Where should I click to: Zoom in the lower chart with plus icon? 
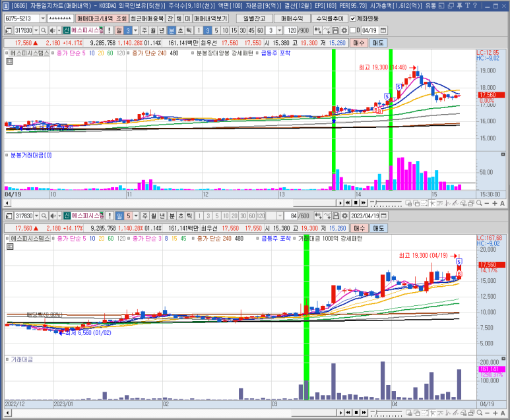click(495, 413)
